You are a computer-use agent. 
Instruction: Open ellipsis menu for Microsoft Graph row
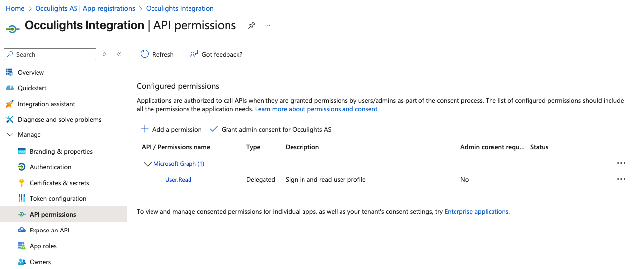click(x=621, y=163)
